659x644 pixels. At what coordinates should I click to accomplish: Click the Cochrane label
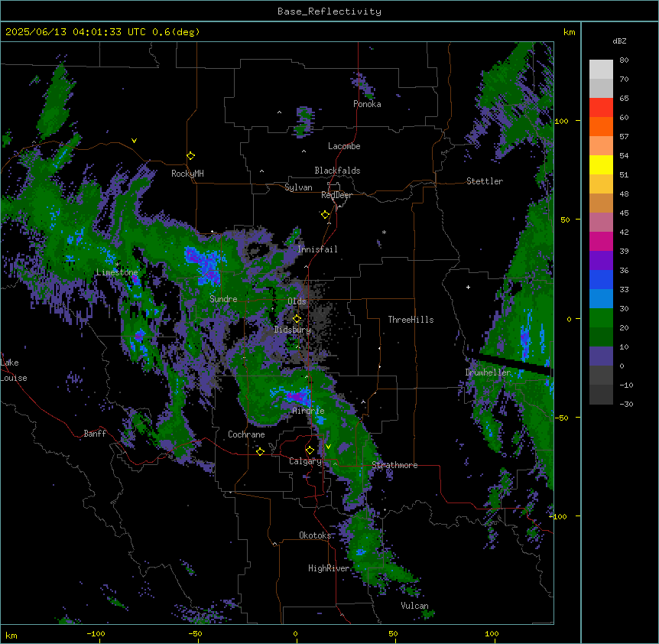(246, 434)
